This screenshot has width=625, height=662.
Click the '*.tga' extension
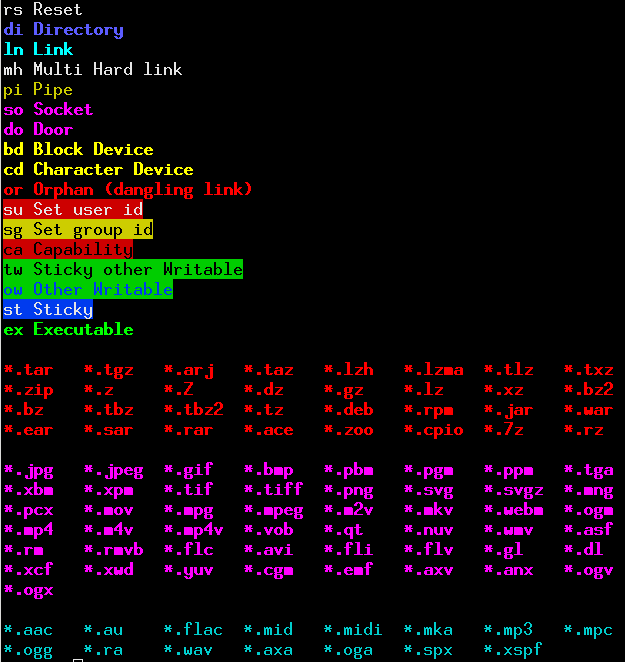click(x=589, y=470)
